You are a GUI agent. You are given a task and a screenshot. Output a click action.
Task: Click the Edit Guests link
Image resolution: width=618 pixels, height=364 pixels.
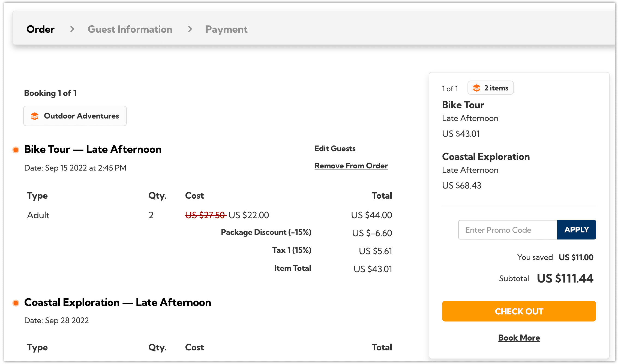pos(335,148)
